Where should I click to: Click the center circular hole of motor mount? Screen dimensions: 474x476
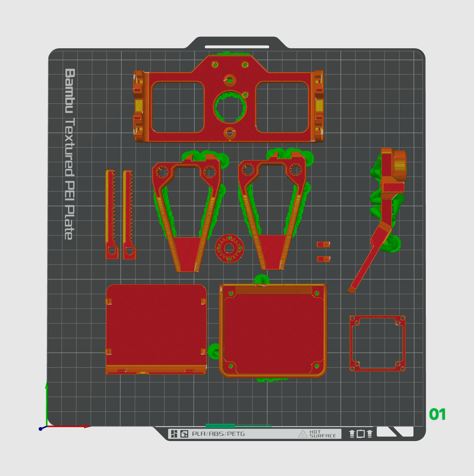click(x=230, y=107)
